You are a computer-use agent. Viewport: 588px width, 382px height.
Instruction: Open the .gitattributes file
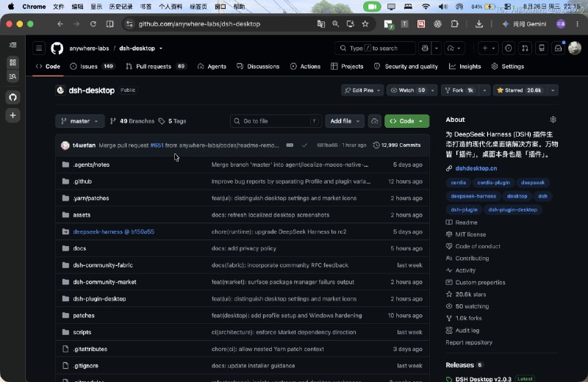click(90, 349)
